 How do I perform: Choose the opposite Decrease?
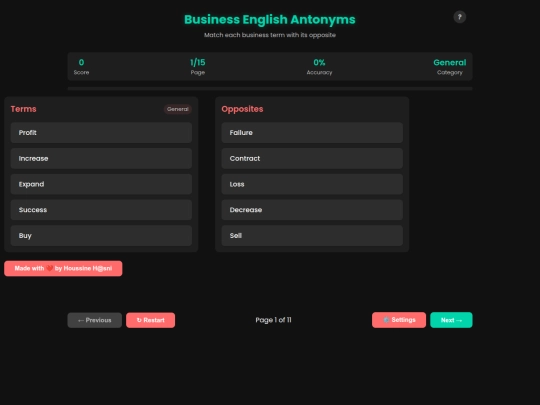pyautogui.click(x=312, y=210)
